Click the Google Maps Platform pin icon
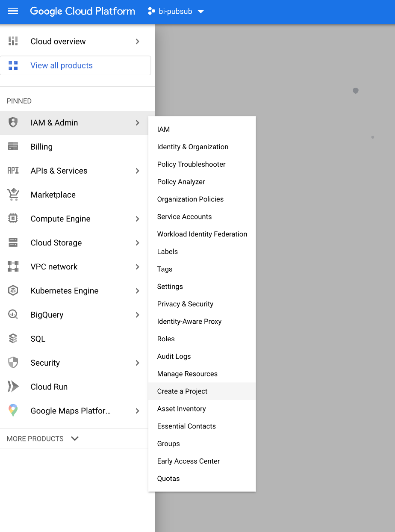The image size is (395, 532). (x=13, y=411)
